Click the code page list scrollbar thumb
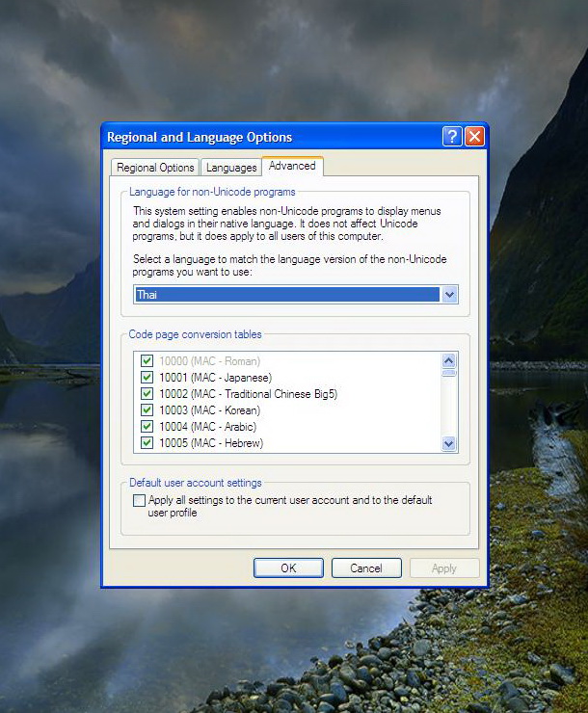Screen dimensions: 588x713 (x=449, y=373)
